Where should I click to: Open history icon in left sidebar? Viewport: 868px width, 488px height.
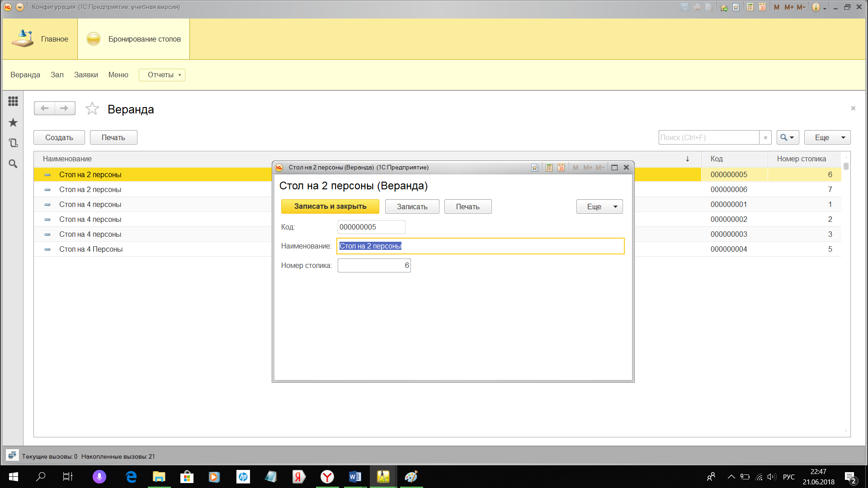click(13, 143)
